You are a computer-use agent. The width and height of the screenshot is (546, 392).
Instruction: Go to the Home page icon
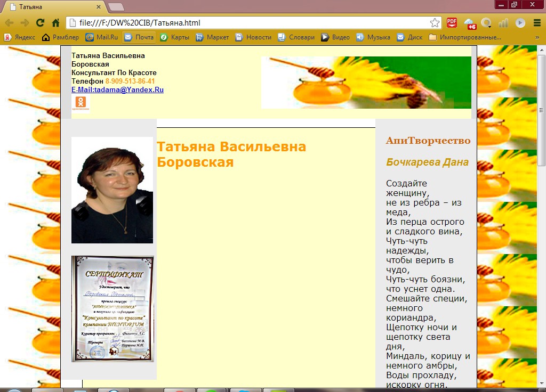coord(55,23)
